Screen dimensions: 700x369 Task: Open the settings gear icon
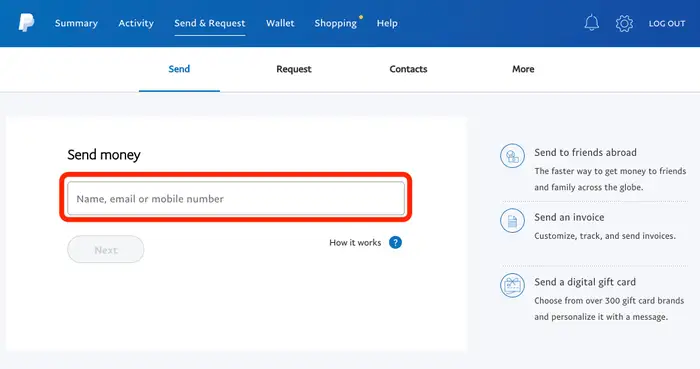pos(624,23)
